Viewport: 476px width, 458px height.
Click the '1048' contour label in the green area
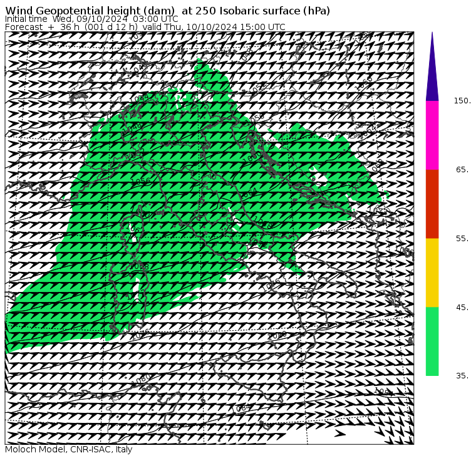[x=132, y=128]
